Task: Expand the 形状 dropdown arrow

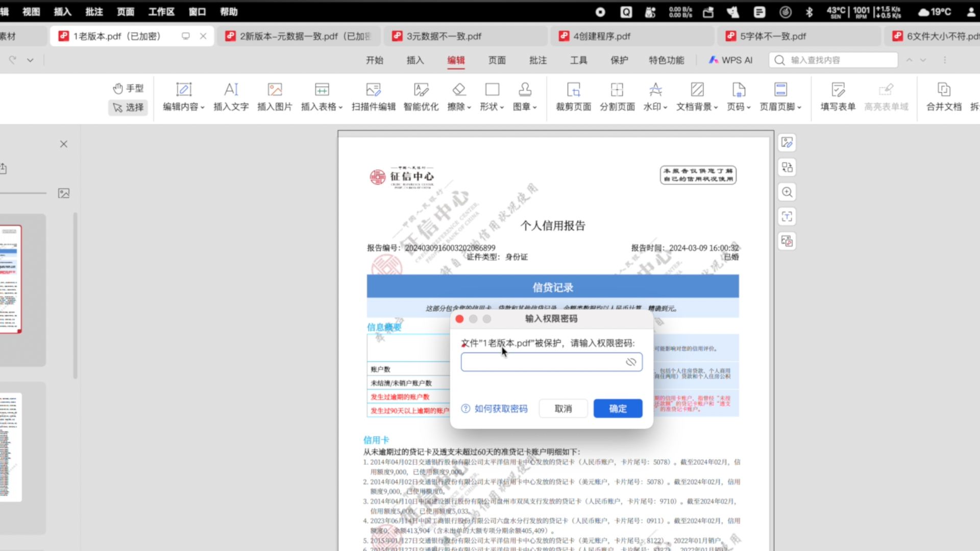Action: 502,107
